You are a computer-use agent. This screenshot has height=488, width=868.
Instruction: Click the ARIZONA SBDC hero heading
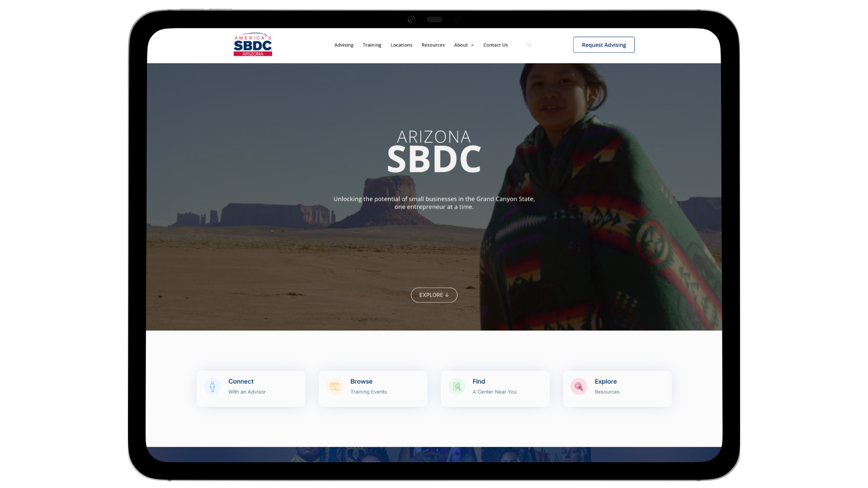coord(434,152)
